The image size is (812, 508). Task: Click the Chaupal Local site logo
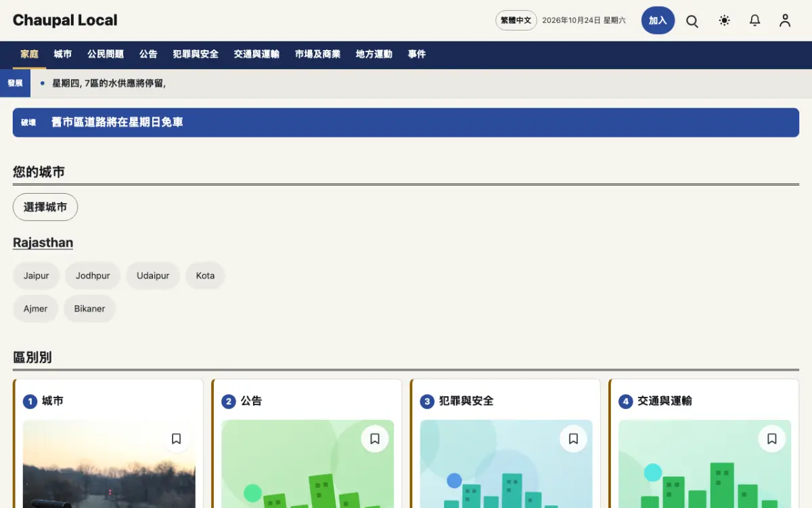[x=65, y=20]
